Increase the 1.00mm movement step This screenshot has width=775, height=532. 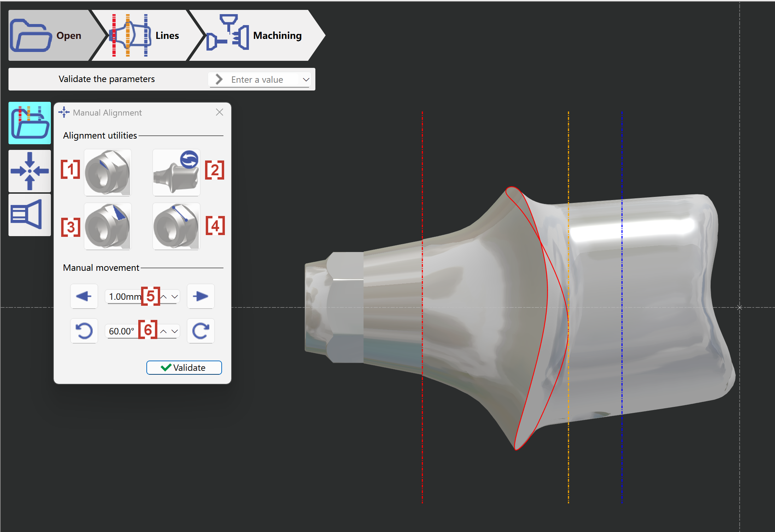pos(164,297)
